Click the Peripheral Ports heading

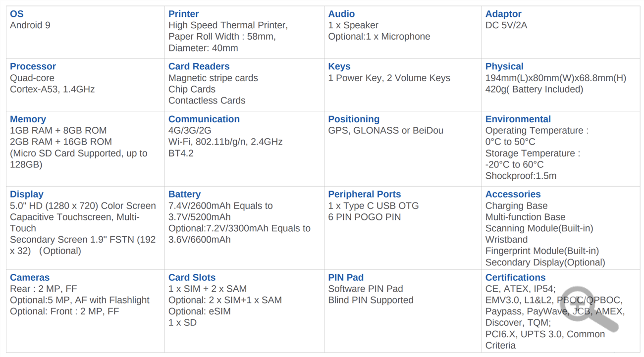364,194
